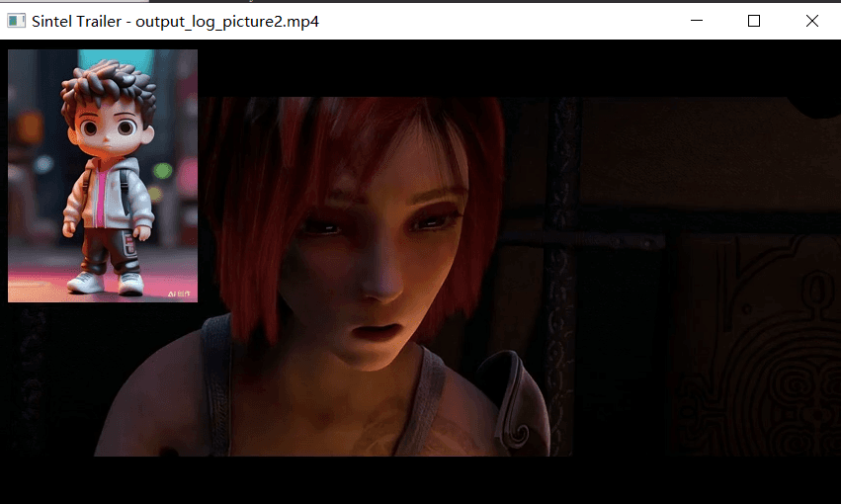841x504 pixels.
Task: Maximize the Sintel Trailer window
Action: pos(754,21)
